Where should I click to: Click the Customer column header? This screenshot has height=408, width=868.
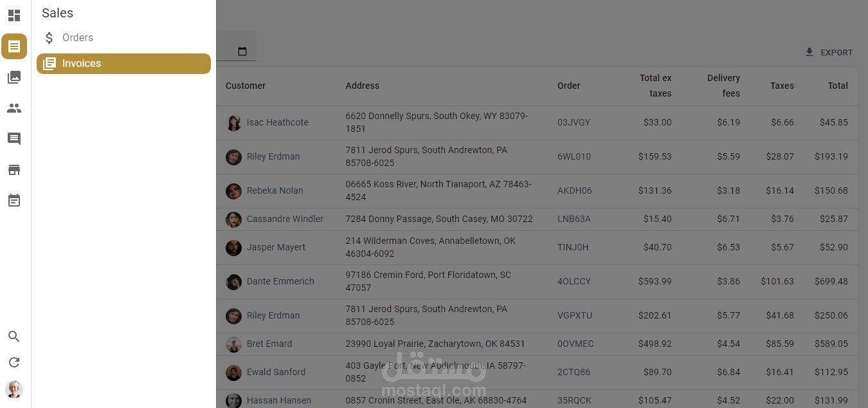(x=246, y=86)
